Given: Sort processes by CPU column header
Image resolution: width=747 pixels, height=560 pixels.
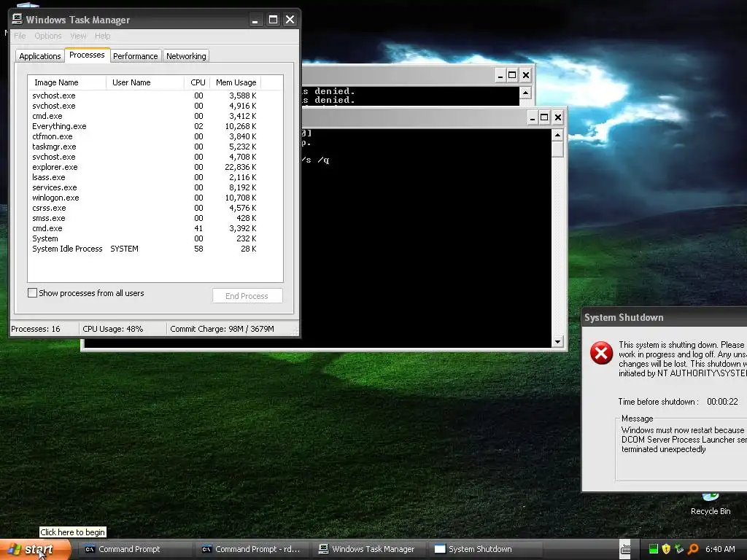Looking at the screenshot, I should tap(197, 82).
